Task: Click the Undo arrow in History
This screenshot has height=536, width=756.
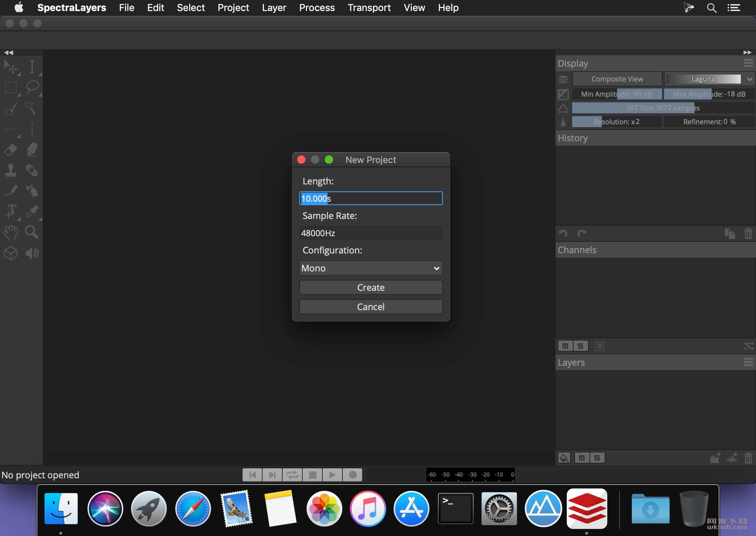Action: coord(563,233)
